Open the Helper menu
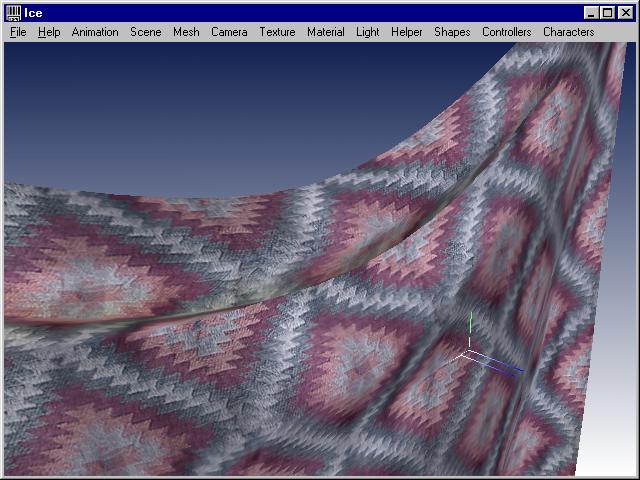 point(407,32)
